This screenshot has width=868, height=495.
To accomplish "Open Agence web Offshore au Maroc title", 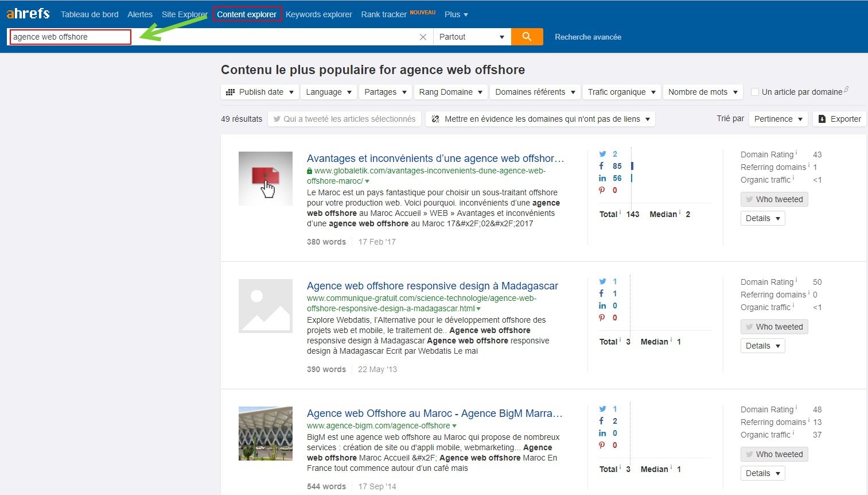I will pyautogui.click(x=435, y=413).
